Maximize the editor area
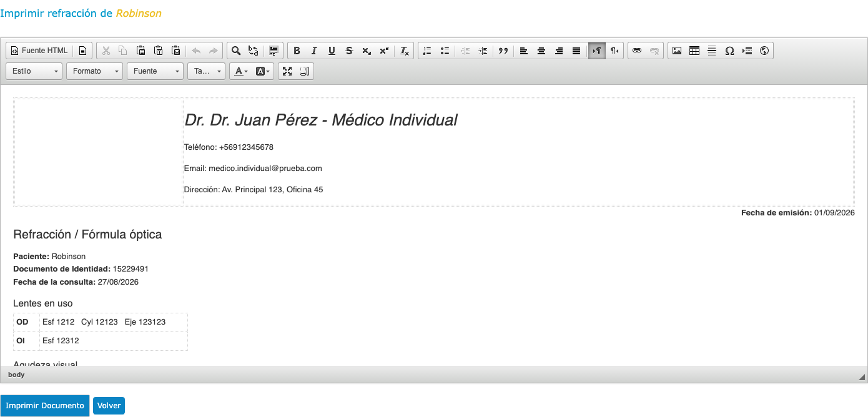Viewport: 868px width, 417px height. (287, 71)
